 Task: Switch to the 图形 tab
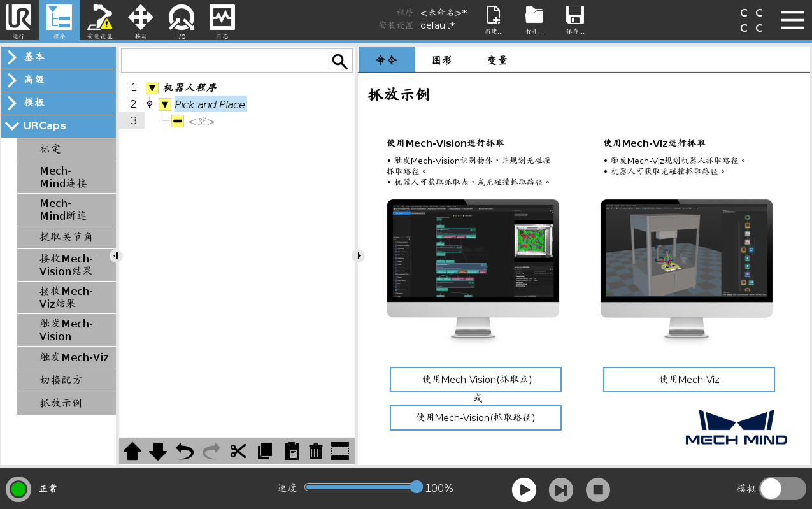(442, 59)
